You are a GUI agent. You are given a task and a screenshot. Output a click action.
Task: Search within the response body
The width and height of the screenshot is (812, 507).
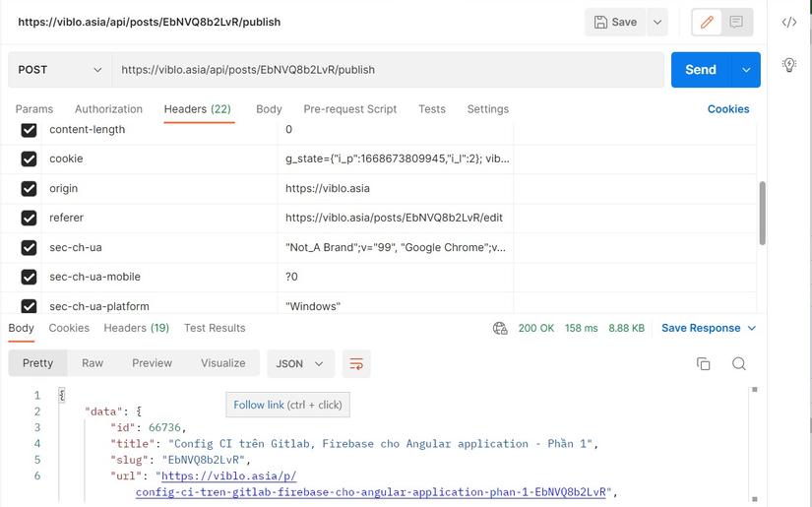739,363
